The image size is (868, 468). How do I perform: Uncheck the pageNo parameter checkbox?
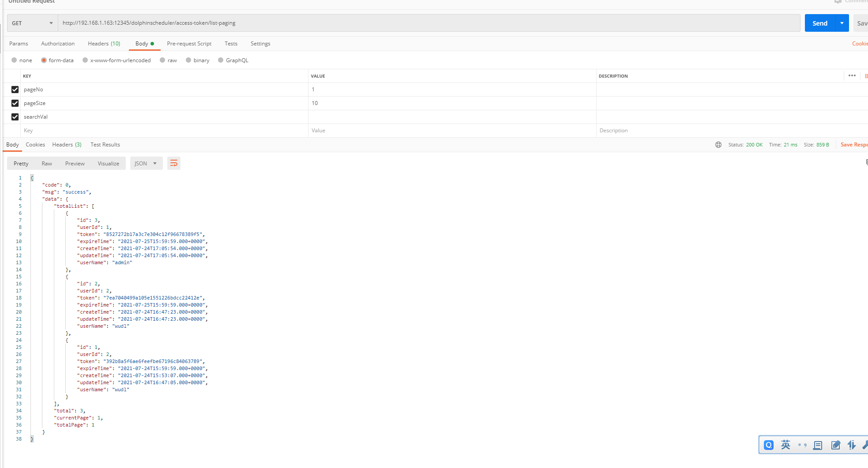point(15,89)
